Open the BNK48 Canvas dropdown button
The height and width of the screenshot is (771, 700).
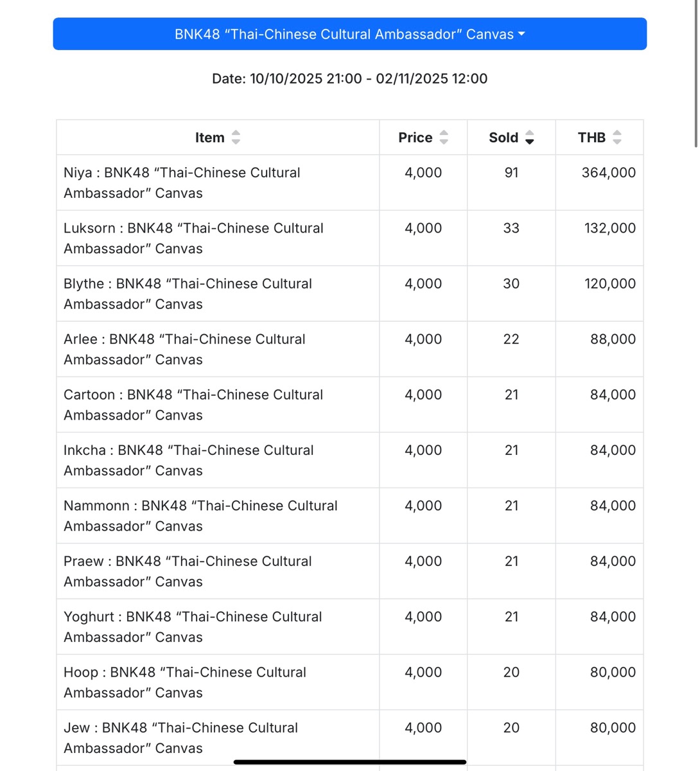pos(349,34)
